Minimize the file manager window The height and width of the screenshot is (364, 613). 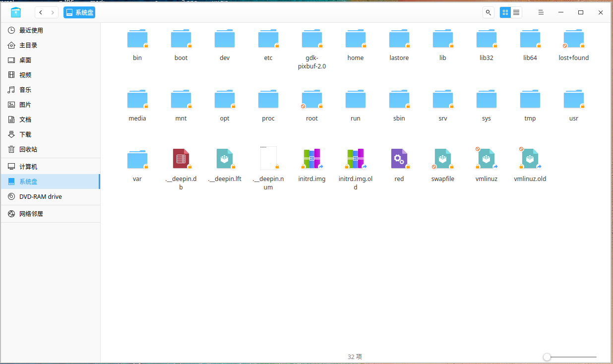561,12
